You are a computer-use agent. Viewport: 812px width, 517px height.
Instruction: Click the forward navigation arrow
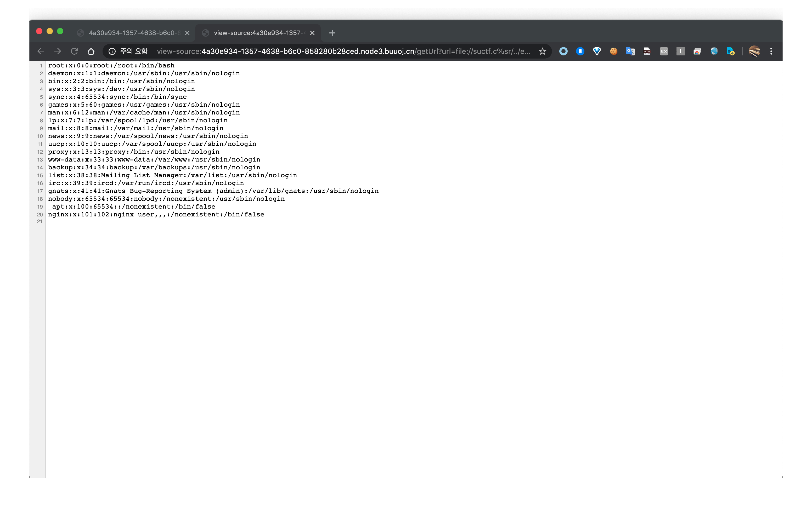[58, 51]
